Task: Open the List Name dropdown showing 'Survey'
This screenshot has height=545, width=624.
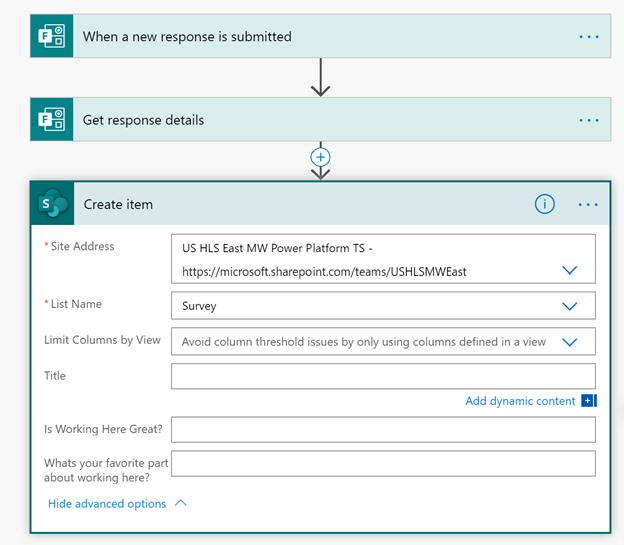Action: point(569,306)
